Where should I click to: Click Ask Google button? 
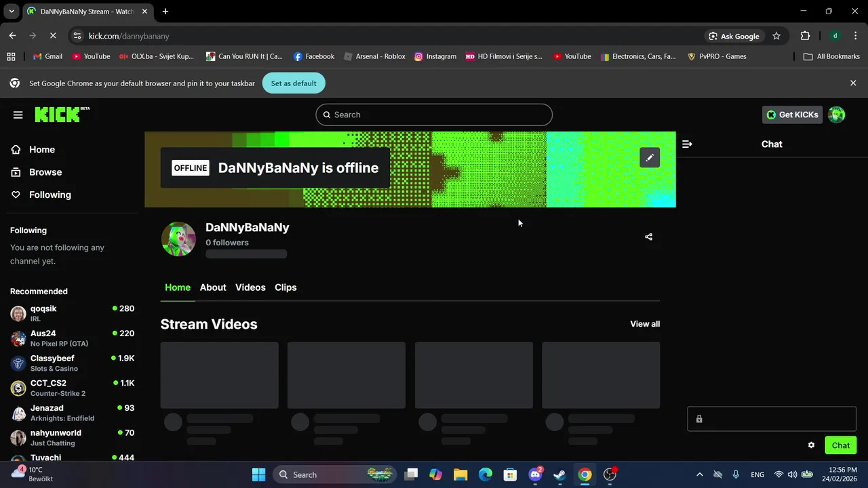(x=734, y=36)
